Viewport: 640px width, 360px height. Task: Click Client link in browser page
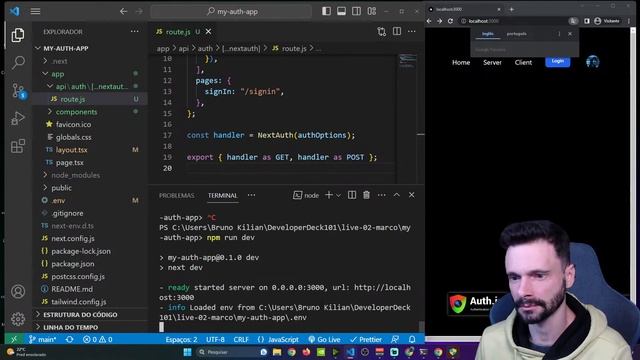tap(523, 62)
